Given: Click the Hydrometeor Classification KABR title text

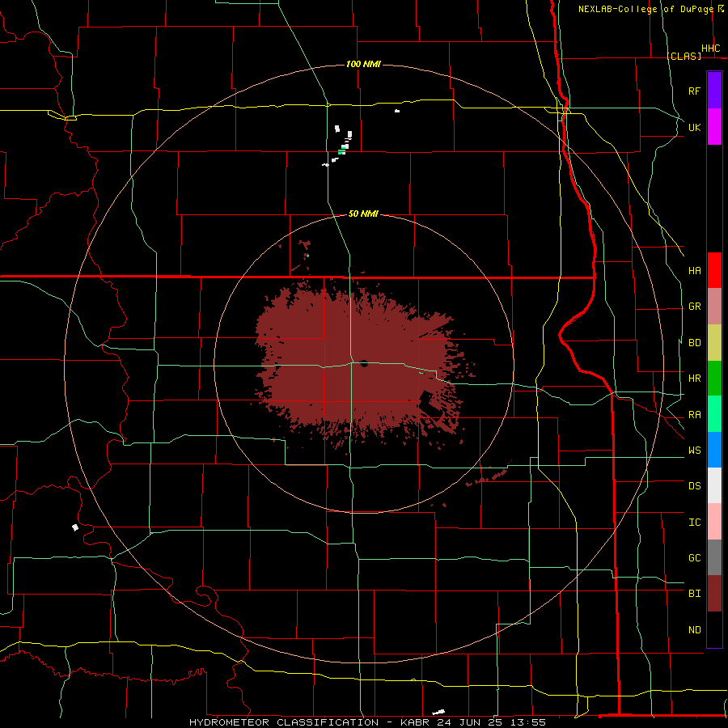Looking at the screenshot, I should pyautogui.click(x=367, y=722).
